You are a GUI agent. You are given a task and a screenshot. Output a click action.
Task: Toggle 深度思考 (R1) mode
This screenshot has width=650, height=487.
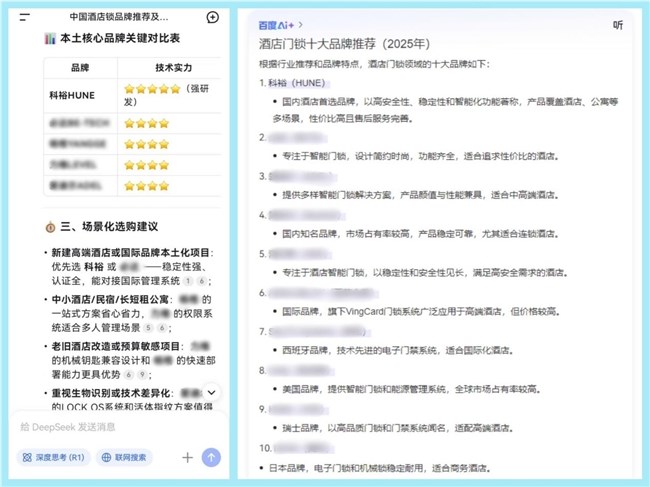pos(53,457)
